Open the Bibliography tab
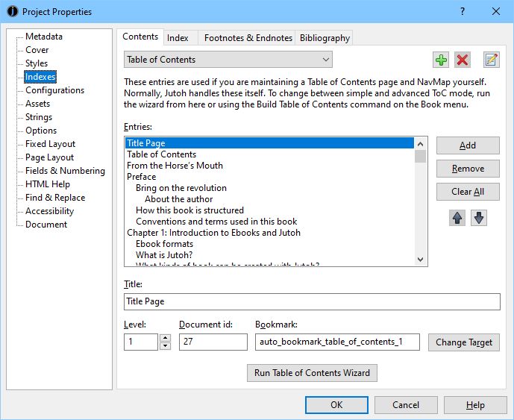Viewport: 514px width, 420px height. (325, 38)
